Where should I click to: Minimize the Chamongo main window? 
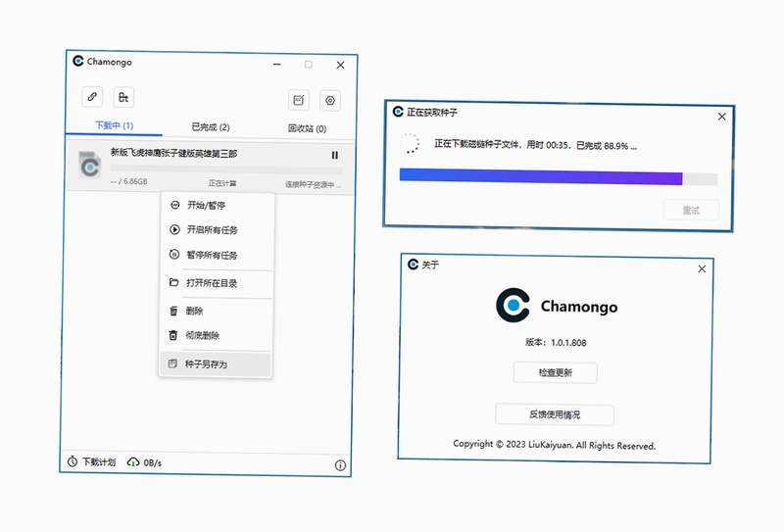(276, 64)
